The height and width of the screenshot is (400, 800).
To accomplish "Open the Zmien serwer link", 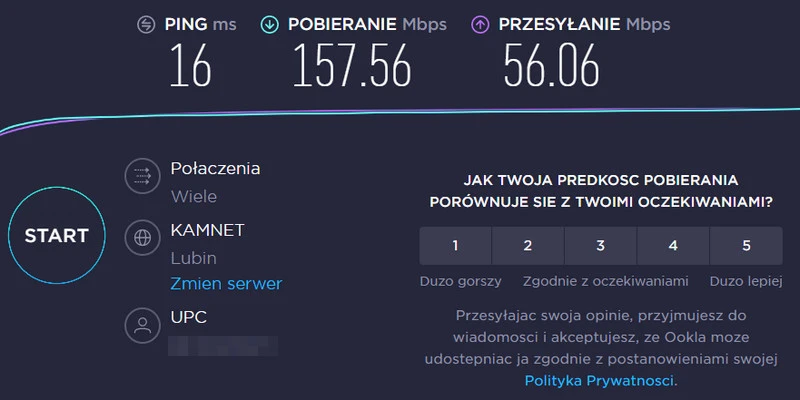I will coord(226,284).
